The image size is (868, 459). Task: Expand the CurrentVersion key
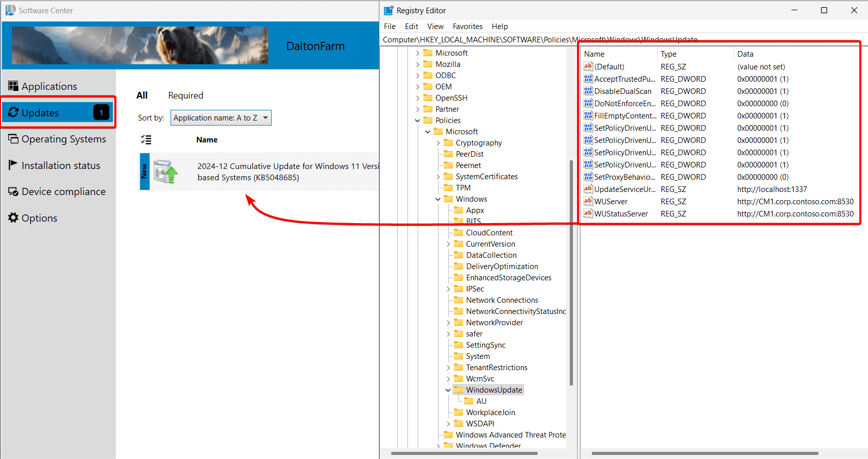point(448,244)
